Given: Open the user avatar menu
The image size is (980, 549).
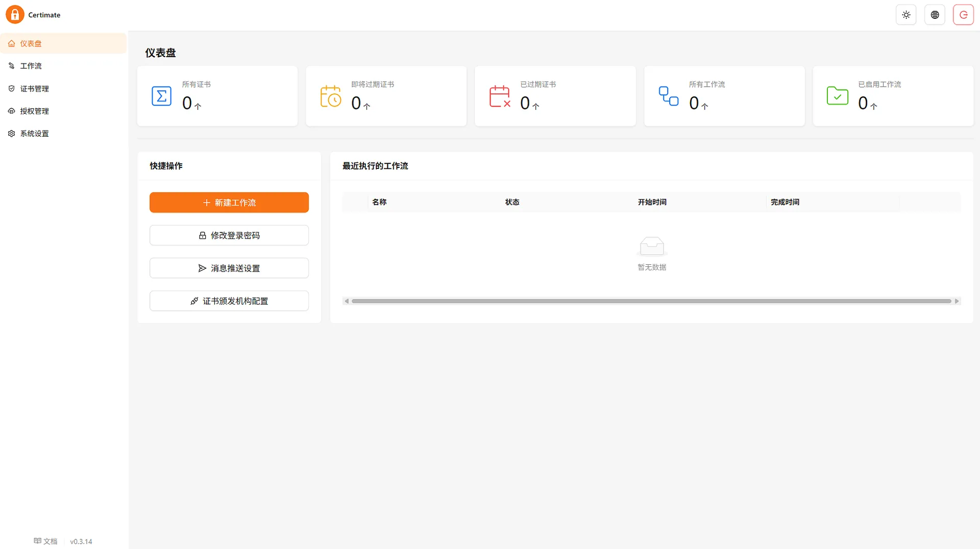Looking at the screenshot, I should (x=963, y=14).
